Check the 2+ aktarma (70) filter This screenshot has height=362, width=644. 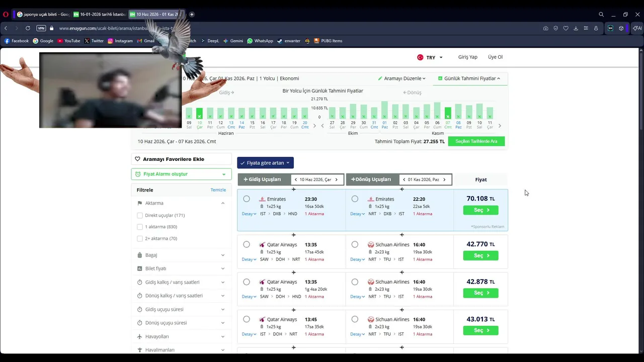140,238
